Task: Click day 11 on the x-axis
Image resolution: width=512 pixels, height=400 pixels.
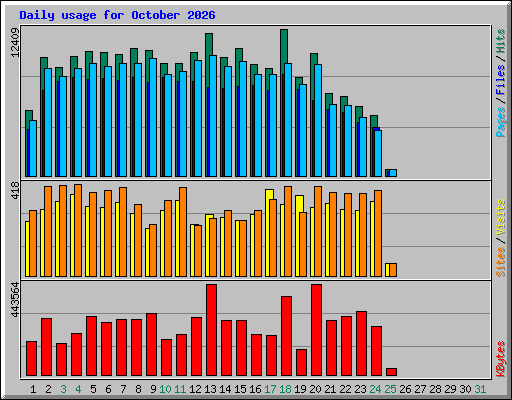Action: point(180,389)
